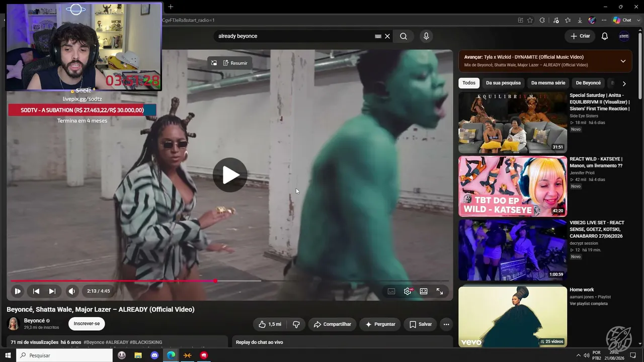Open a new browser tab

(171, 7)
